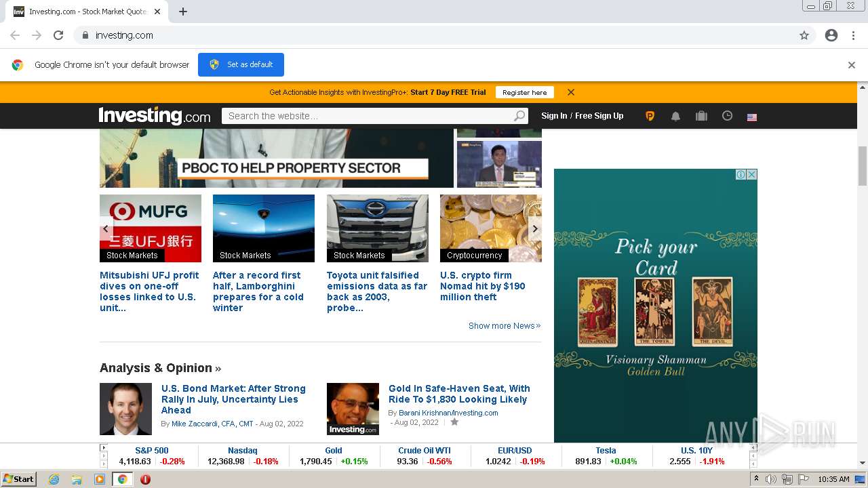Open the Windows Start menu

point(19,479)
